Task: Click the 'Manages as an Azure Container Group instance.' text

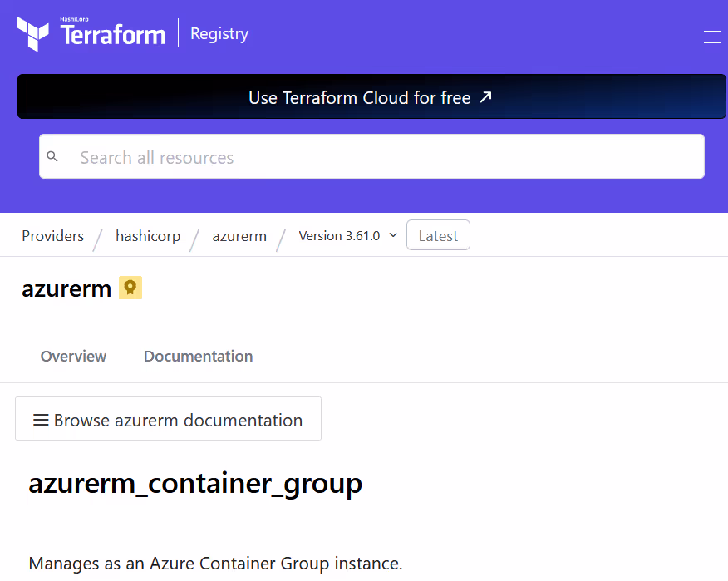Action: coord(215,564)
